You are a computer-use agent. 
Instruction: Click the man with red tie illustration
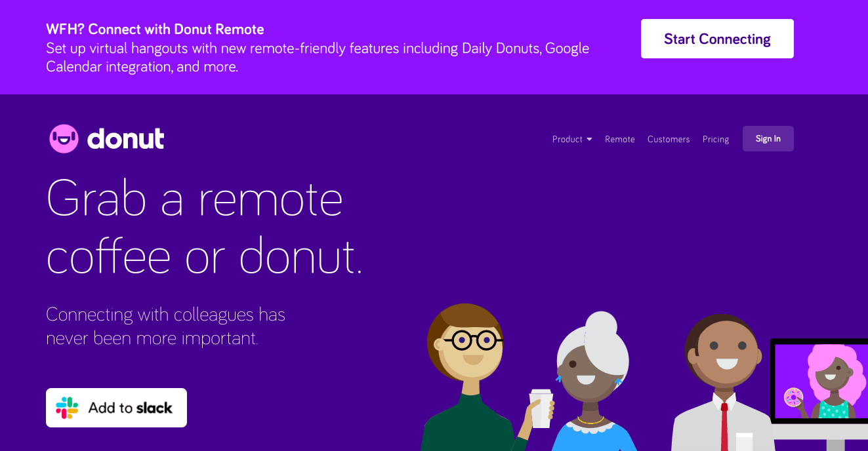pos(722,383)
